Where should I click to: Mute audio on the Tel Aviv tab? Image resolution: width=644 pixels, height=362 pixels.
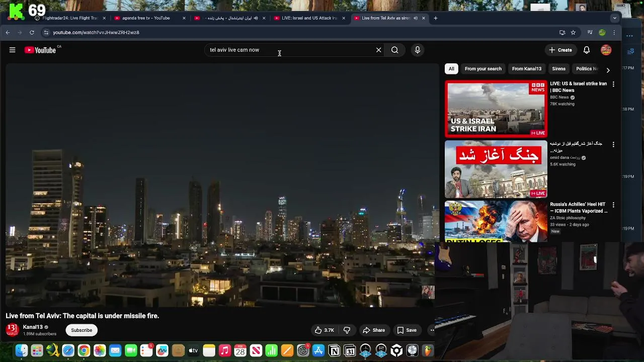pos(415,18)
